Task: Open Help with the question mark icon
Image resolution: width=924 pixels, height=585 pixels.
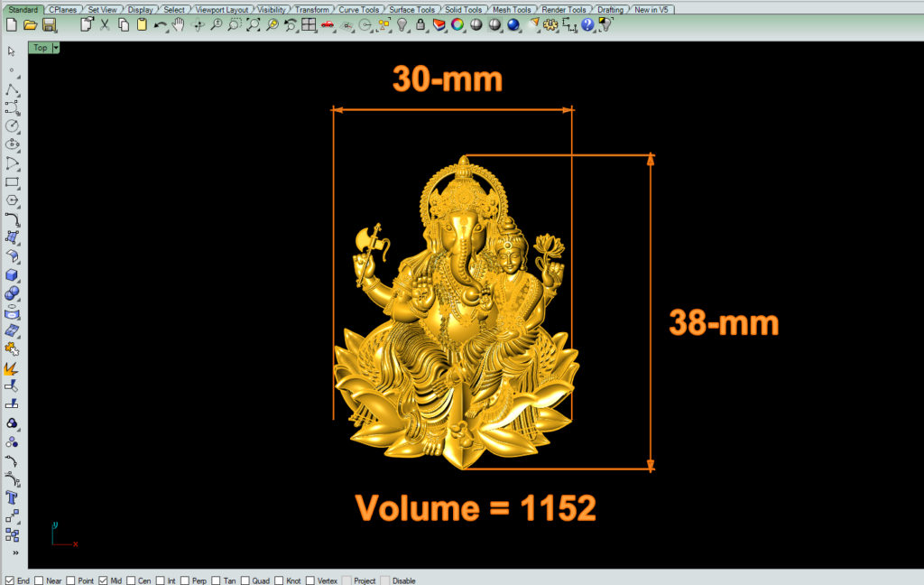Action: pos(587,24)
